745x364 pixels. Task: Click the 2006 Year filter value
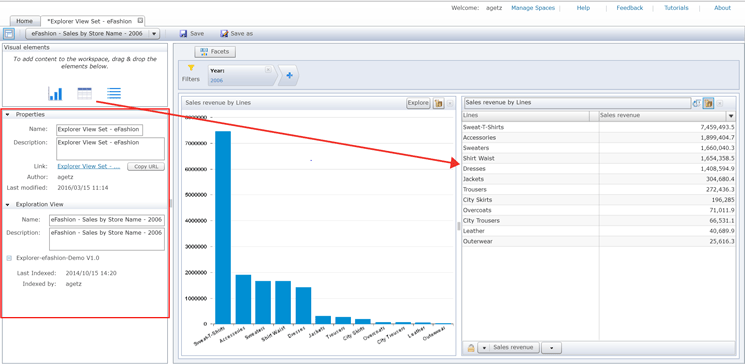click(217, 81)
